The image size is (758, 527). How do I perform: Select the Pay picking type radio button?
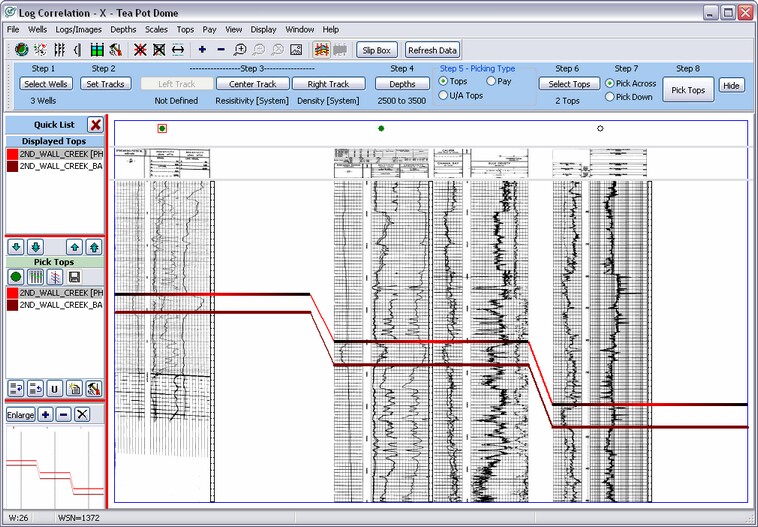pos(491,81)
